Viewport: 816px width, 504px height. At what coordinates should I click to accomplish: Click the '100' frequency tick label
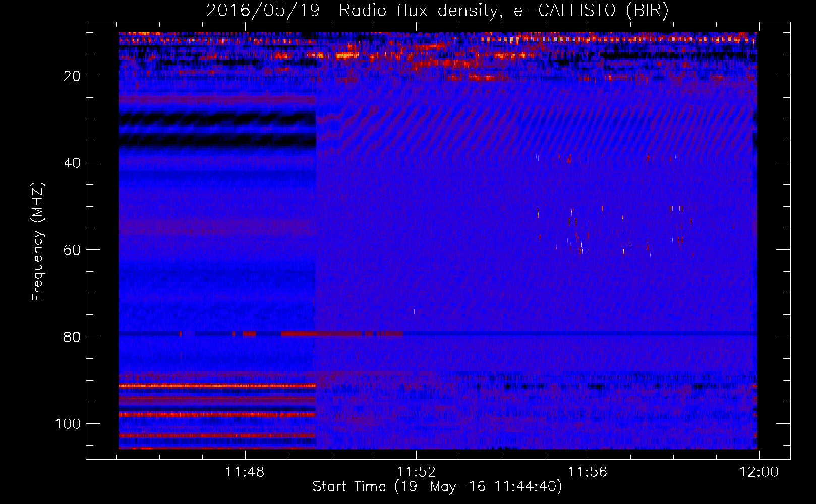[68, 424]
